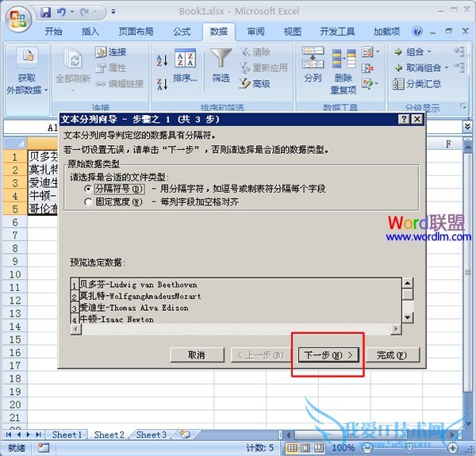Click the preview right horizontal scroll arrow

(x=396, y=329)
